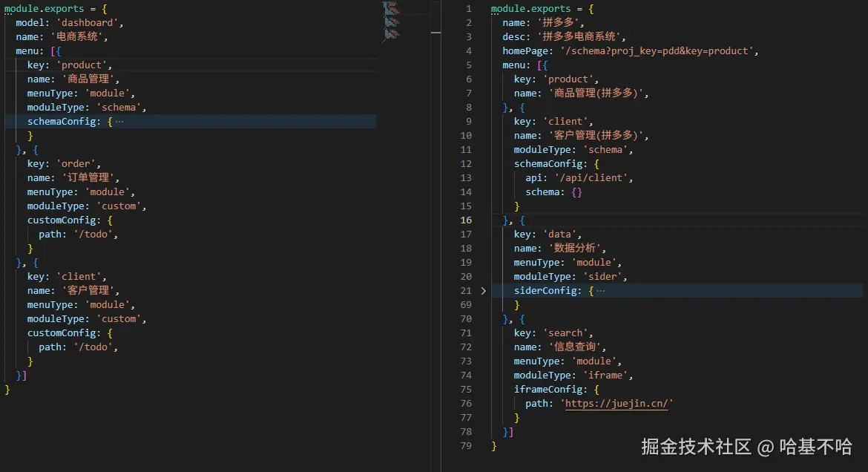Select line number 76 in the gutter

466,403
